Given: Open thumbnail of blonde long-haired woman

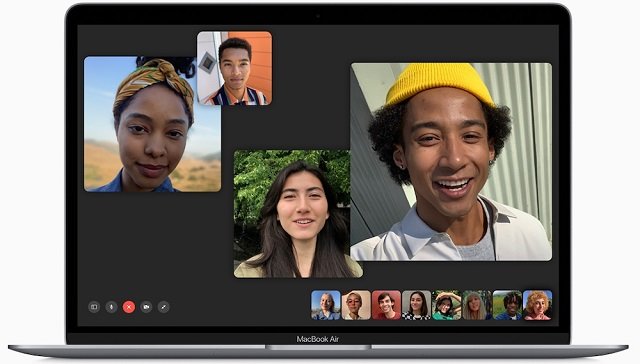Looking at the screenshot, I should pyautogui.click(x=477, y=305).
